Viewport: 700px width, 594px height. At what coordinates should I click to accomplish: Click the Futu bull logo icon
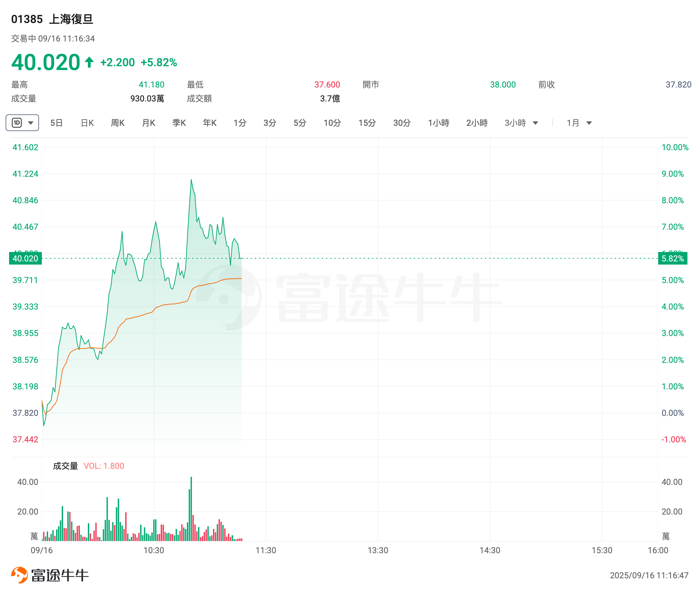(20, 575)
